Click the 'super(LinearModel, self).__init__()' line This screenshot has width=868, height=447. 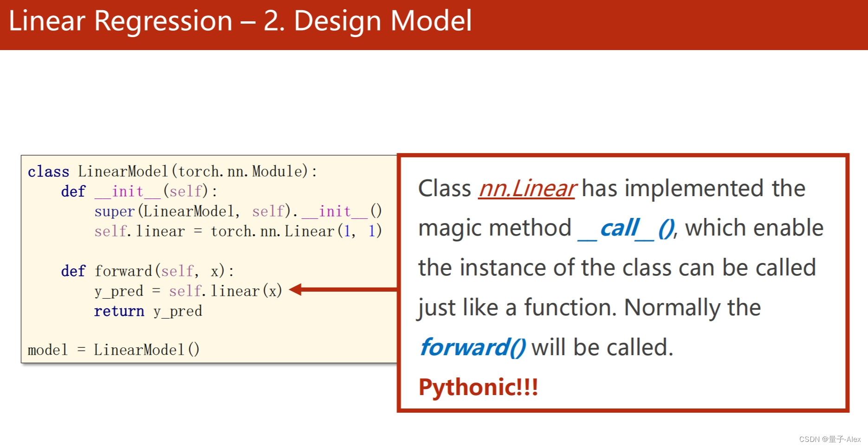coord(238,211)
